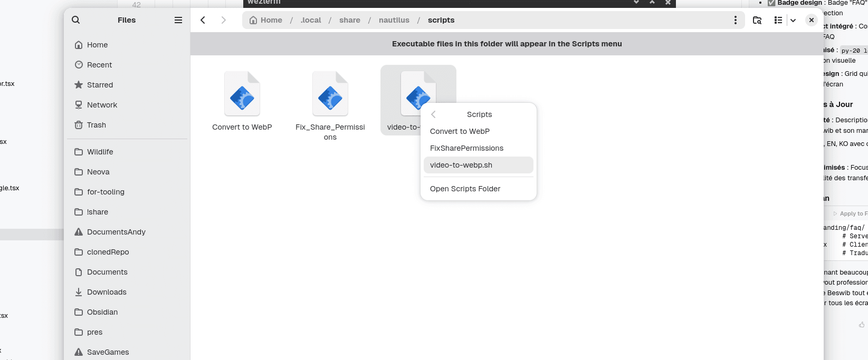
Task: Toggle the Badge design checkbox
Action: tap(771, 3)
